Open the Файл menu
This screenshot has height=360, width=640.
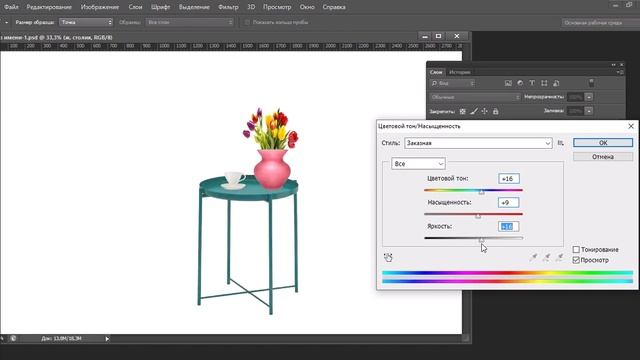point(11,7)
